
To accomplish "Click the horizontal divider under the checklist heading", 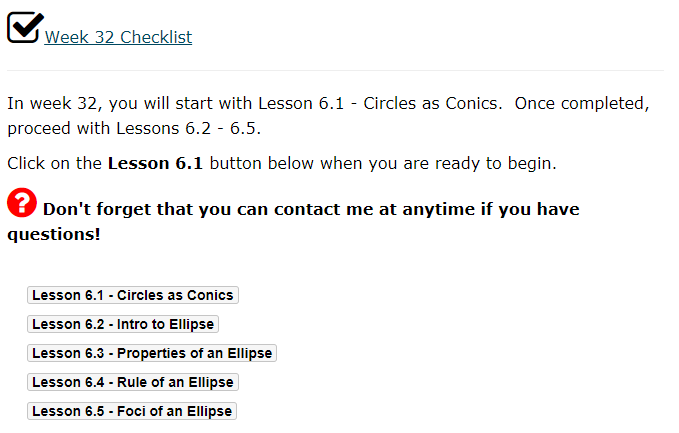I will tap(335, 70).
